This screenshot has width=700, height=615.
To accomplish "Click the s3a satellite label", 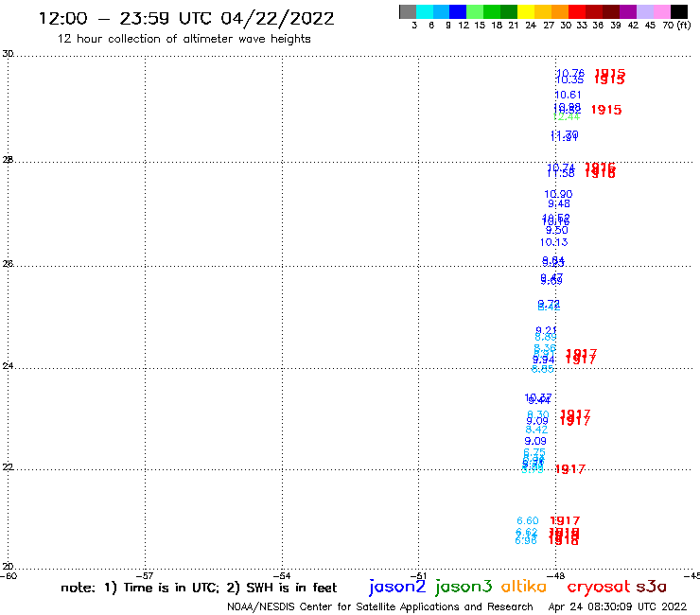I will pos(652,588).
